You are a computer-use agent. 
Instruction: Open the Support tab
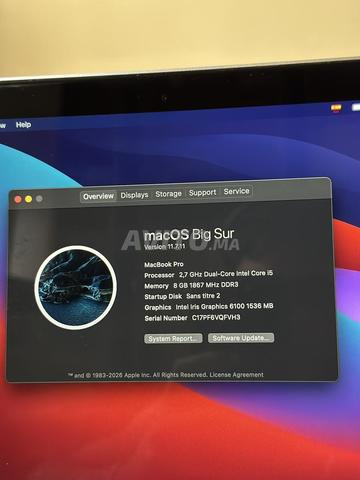pos(202,192)
